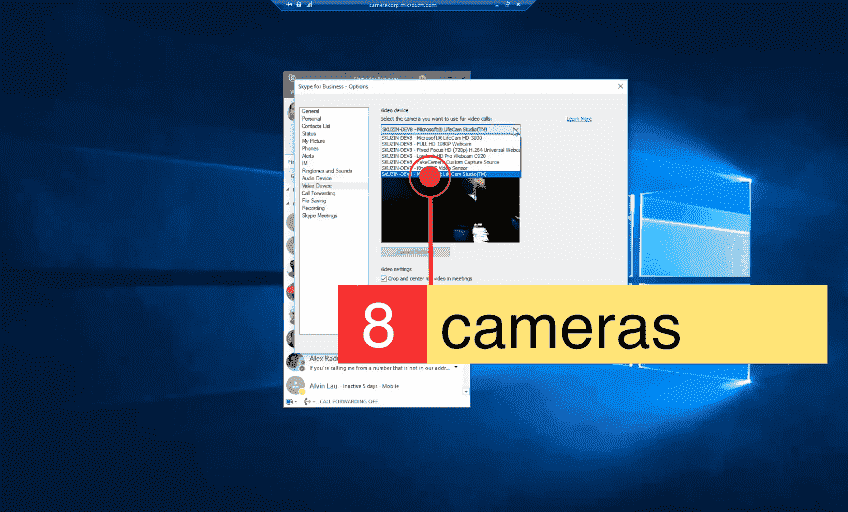Viewport: 848px width, 512px height.
Task: Click the camera preview video area
Action: 450,210
